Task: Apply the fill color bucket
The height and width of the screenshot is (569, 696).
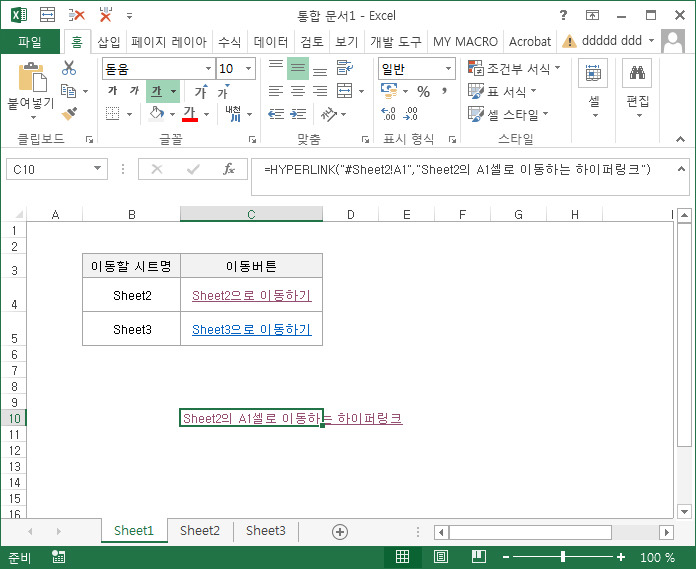Action: tap(156, 113)
